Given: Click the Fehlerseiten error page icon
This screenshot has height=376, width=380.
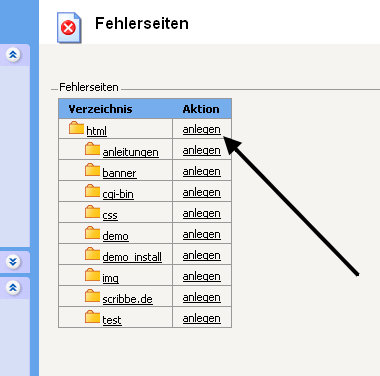Looking at the screenshot, I should tap(69, 28).
